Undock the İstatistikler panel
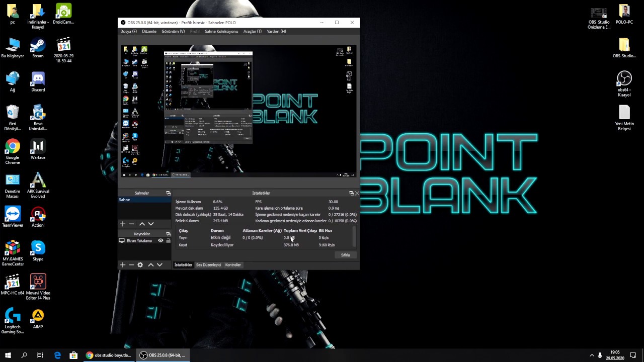 coord(351,193)
